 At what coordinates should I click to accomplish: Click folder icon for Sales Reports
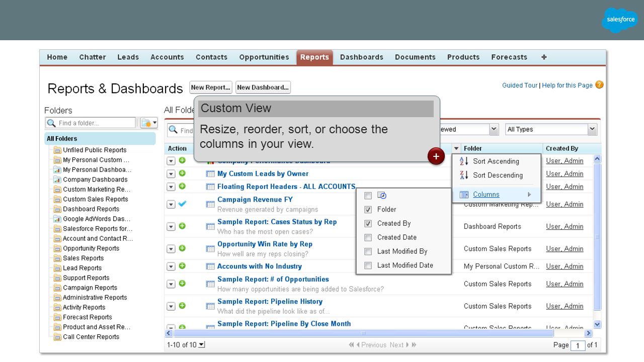point(57,258)
